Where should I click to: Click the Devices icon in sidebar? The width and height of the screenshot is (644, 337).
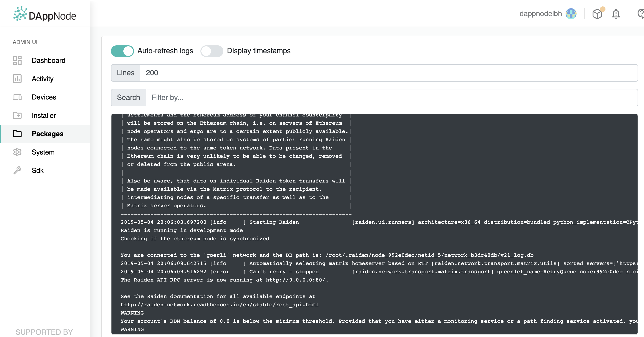point(17,97)
